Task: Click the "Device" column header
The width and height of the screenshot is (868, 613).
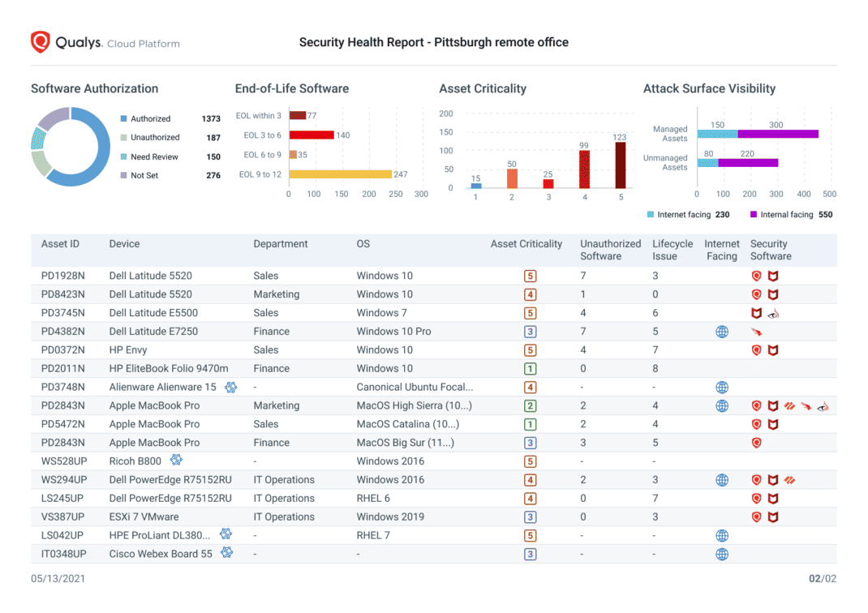Action: tap(125, 244)
